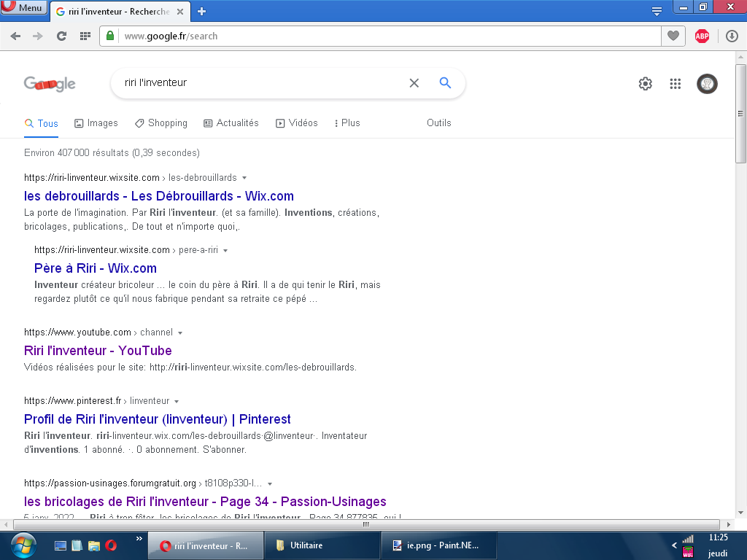Open the folder explorer quick launch icon
This screenshot has height=560, width=747.
(x=94, y=545)
